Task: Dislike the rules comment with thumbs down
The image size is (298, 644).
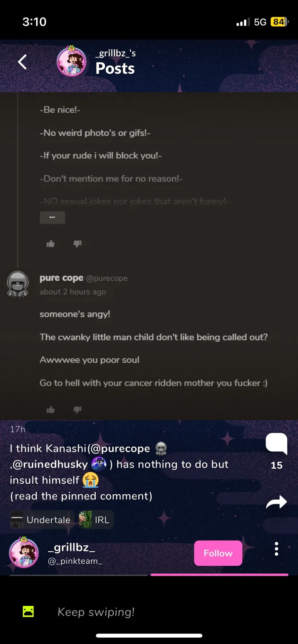Action: (77, 244)
